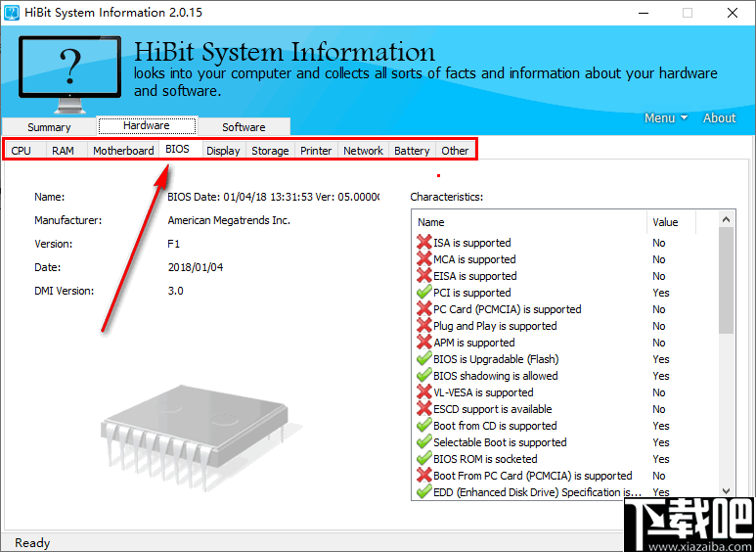Viewport: 756px width, 552px height.
Task: Switch to the Summary tab
Action: 49,127
